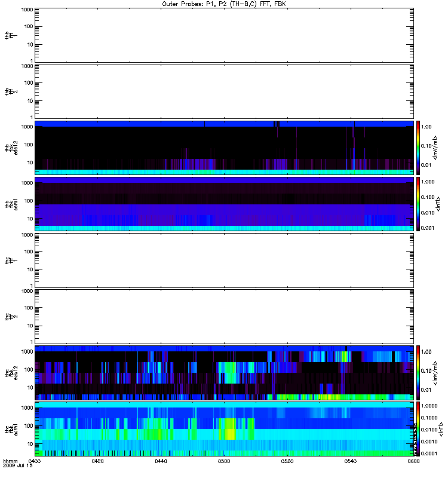Select the 0520 time axis label
The width and height of the screenshot is (448, 478).
[x=287, y=461]
